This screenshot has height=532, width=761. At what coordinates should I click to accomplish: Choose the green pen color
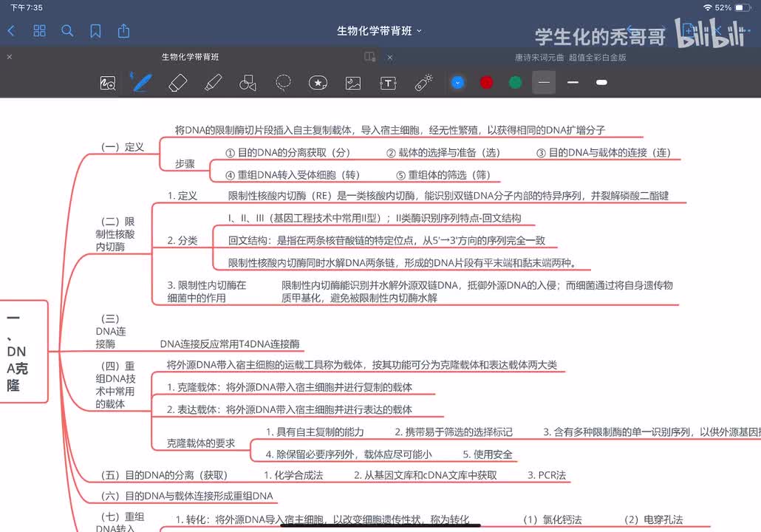coord(516,83)
